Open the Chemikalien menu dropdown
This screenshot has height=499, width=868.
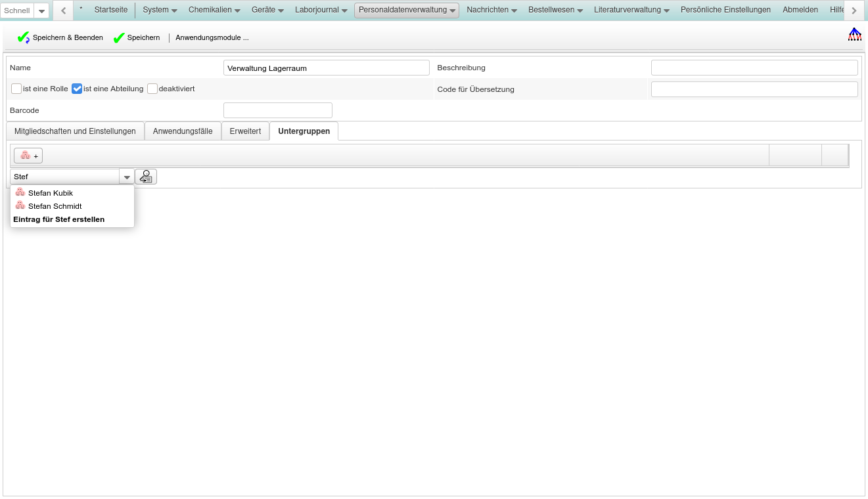tap(214, 10)
